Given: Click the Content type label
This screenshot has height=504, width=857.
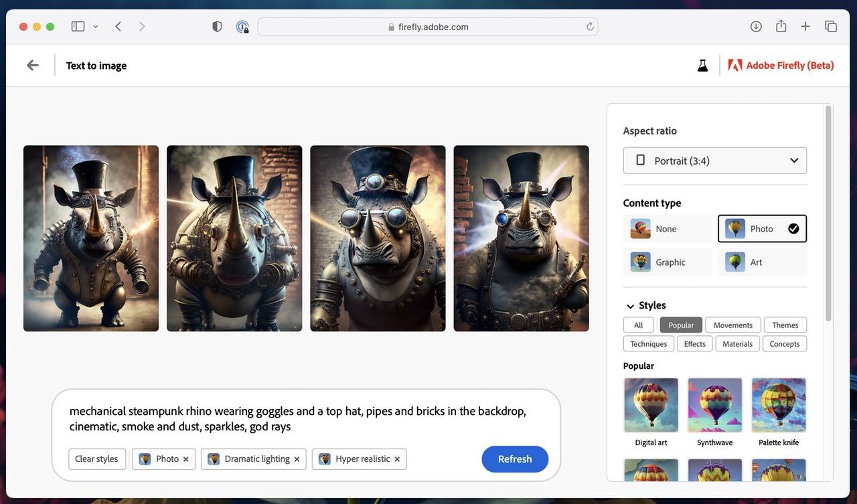Looking at the screenshot, I should pyautogui.click(x=651, y=203).
